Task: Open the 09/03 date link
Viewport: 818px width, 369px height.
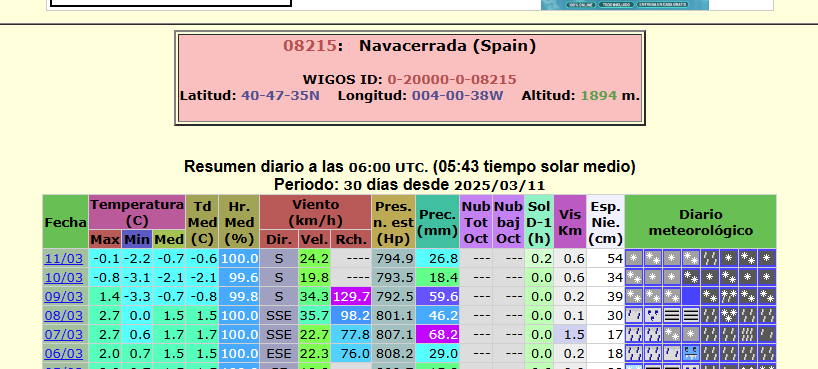Action: 64,296
